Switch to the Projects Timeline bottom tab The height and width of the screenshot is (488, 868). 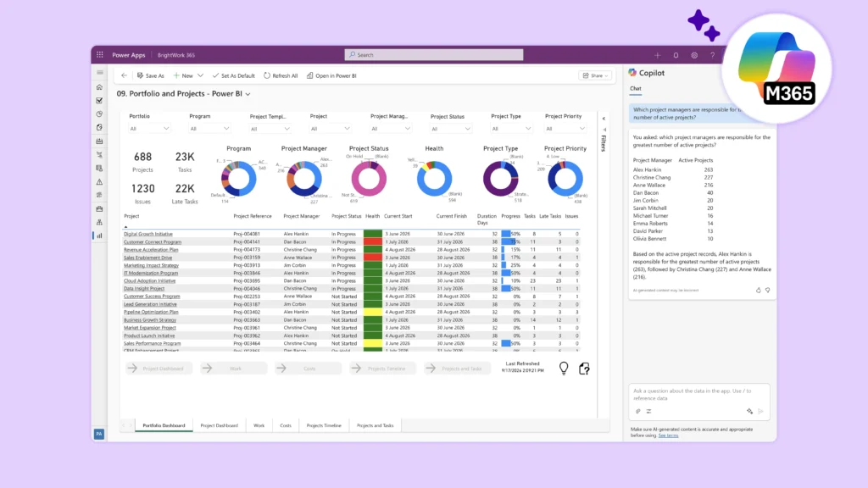(324, 425)
